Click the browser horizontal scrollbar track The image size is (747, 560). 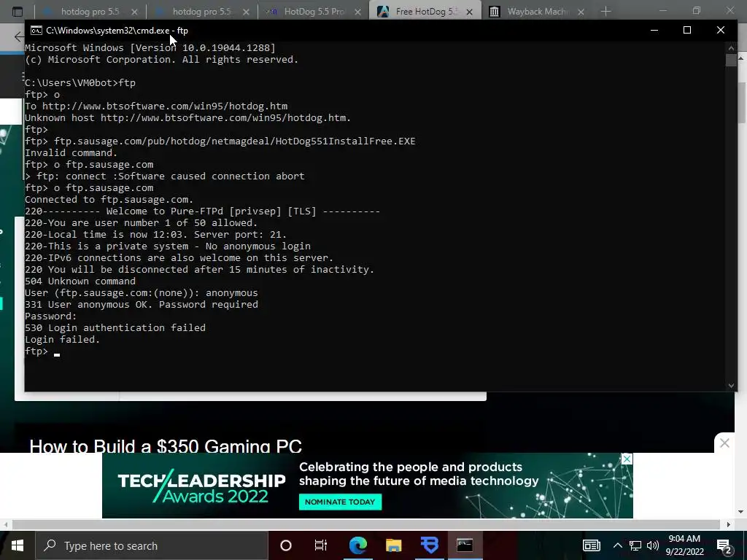point(366,524)
